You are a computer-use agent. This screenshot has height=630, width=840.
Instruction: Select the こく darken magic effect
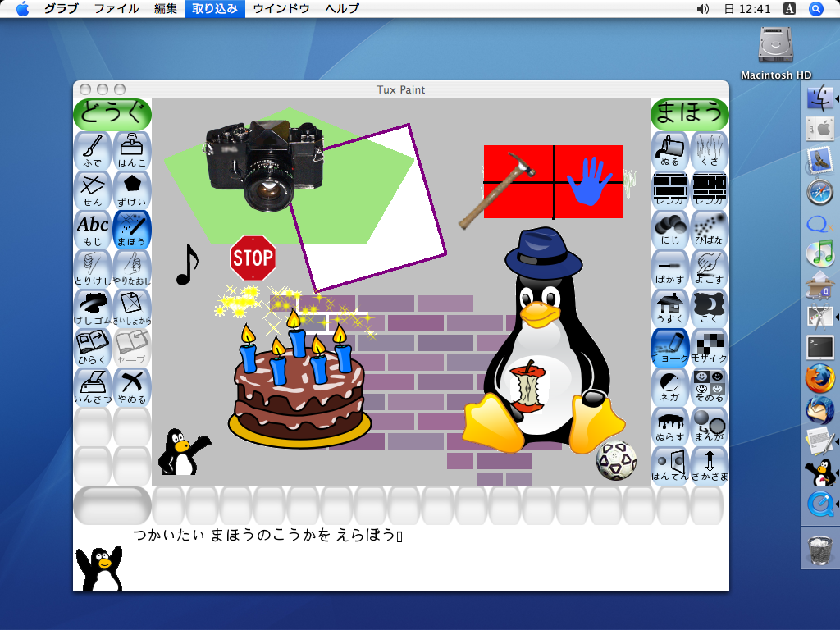710,308
